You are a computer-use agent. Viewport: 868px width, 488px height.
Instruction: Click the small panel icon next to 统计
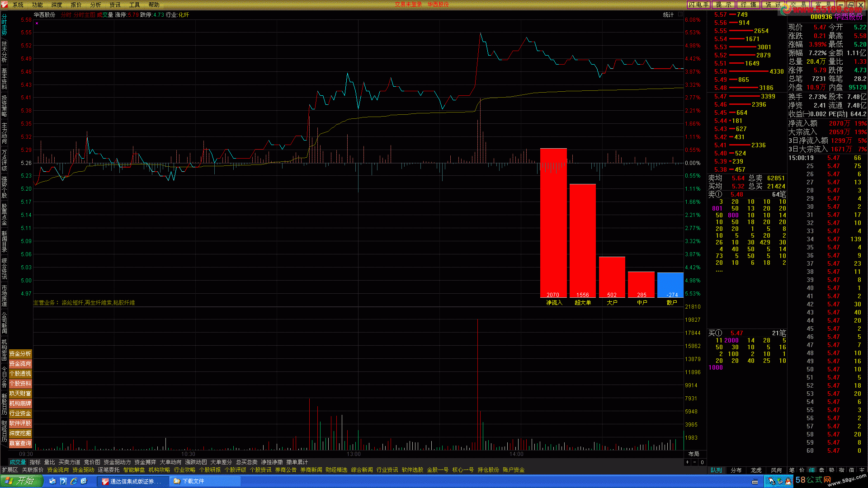tap(680, 14)
